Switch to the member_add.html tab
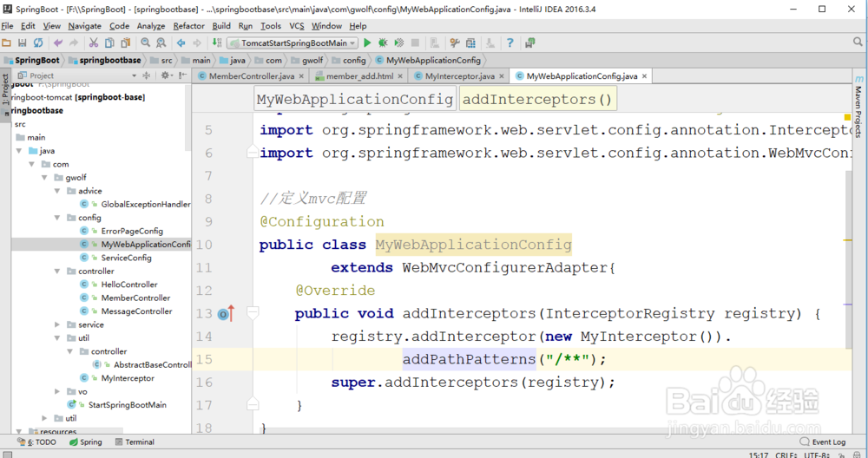Screen dimensions: 868x458 359,76
